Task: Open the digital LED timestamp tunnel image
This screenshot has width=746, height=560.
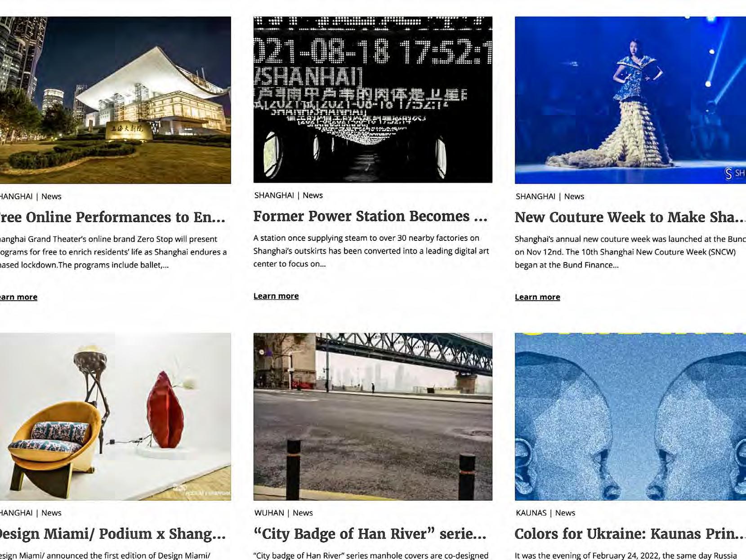Action: pyautogui.click(x=373, y=100)
